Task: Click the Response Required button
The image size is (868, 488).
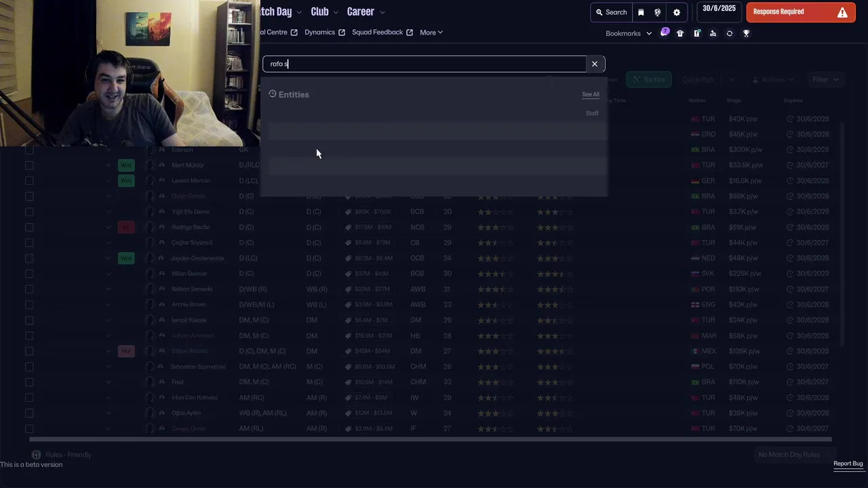Action: pos(800,12)
